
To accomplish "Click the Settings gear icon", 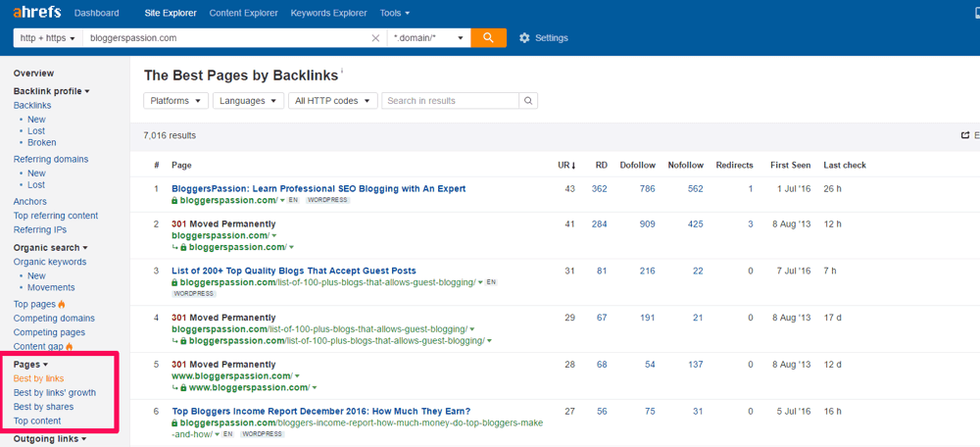I will (524, 38).
